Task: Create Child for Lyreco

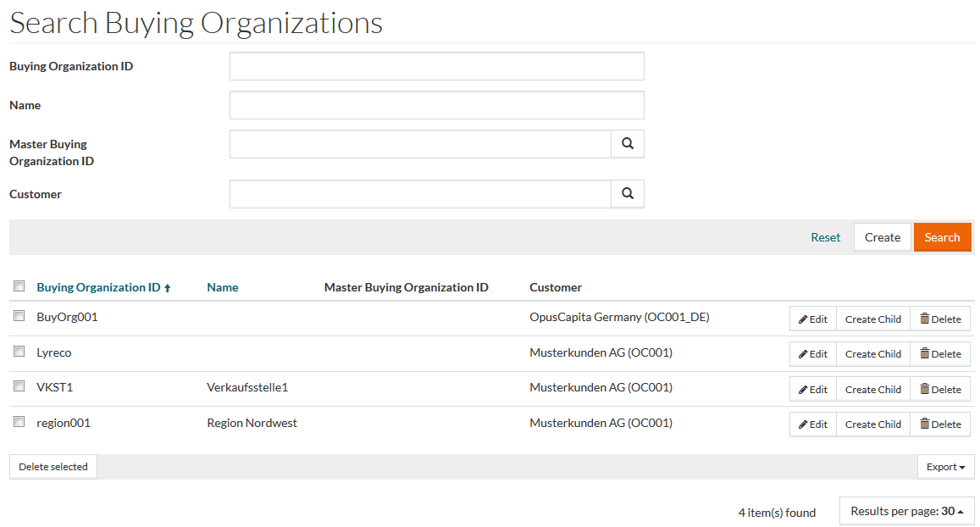Action: [872, 354]
